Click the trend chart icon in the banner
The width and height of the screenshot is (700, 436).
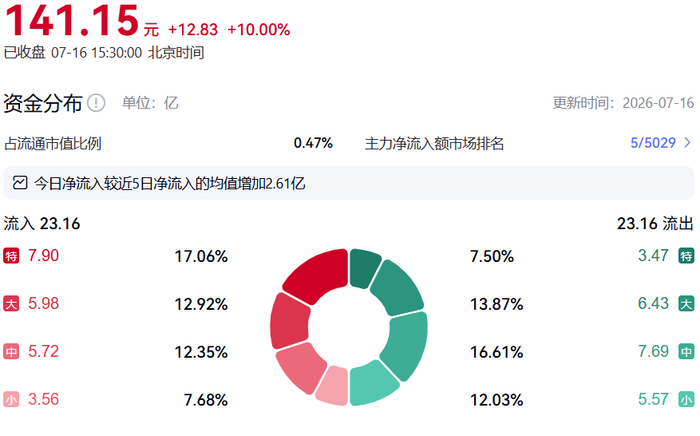[20, 183]
